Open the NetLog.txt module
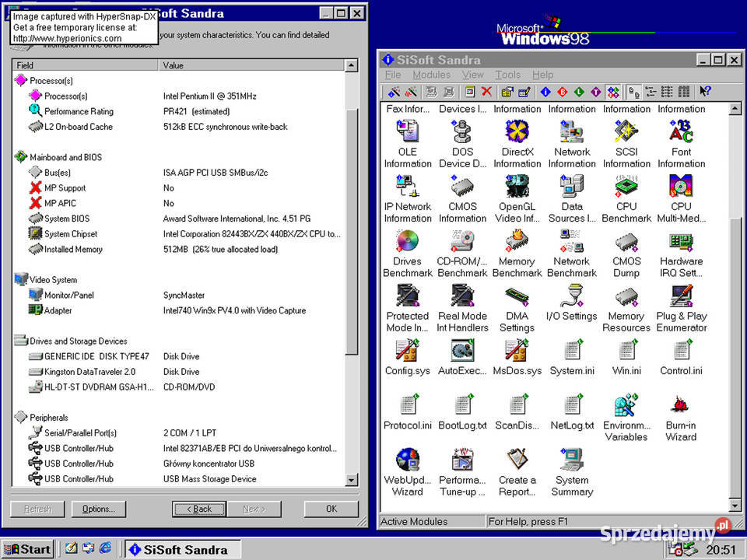The width and height of the screenshot is (747, 560). [x=572, y=412]
